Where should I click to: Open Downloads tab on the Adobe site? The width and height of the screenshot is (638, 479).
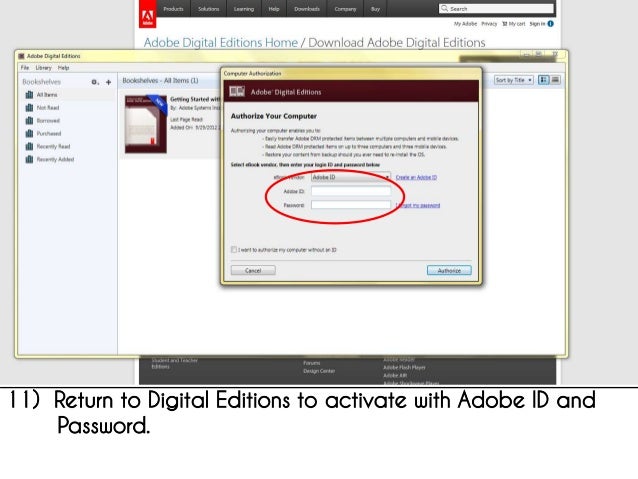point(307,9)
